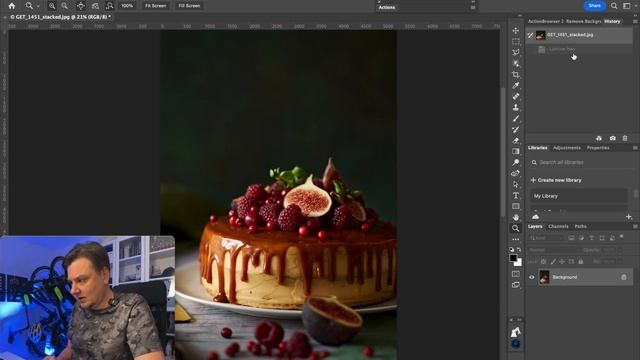Switch to the Adjustments tab
Viewport: 640px width, 360px height.
(x=567, y=148)
